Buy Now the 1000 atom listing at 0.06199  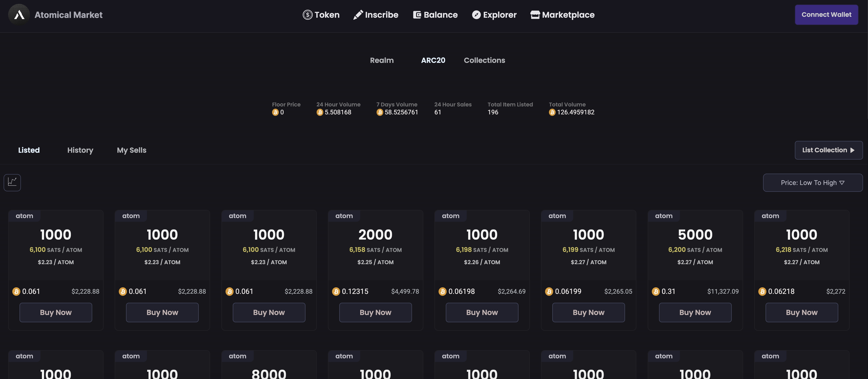tap(588, 312)
